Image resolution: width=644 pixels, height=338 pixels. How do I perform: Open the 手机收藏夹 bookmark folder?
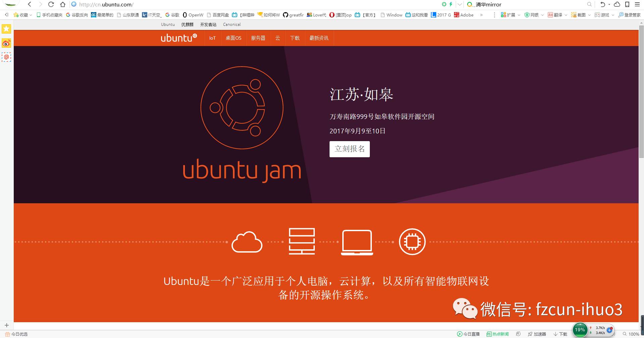49,15
